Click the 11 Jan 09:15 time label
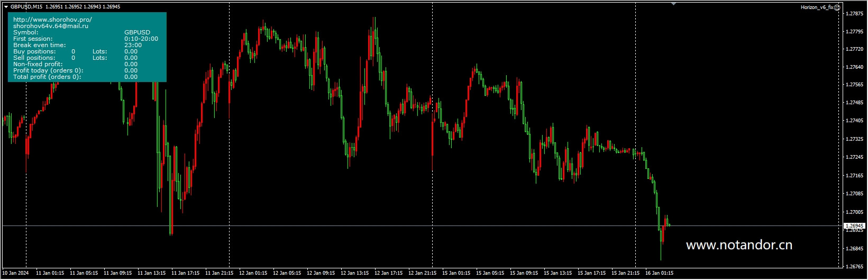This screenshot has height=280, width=868. point(117,273)
